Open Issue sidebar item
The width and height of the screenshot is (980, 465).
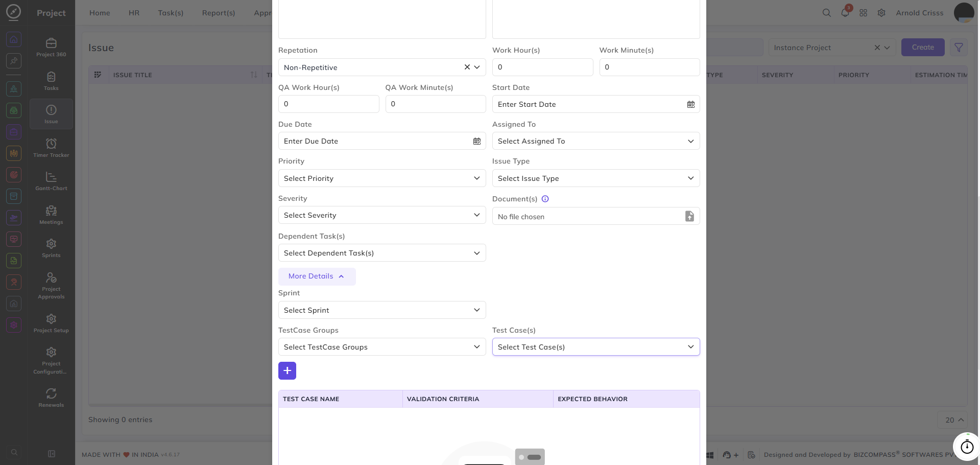pos(51,114)
